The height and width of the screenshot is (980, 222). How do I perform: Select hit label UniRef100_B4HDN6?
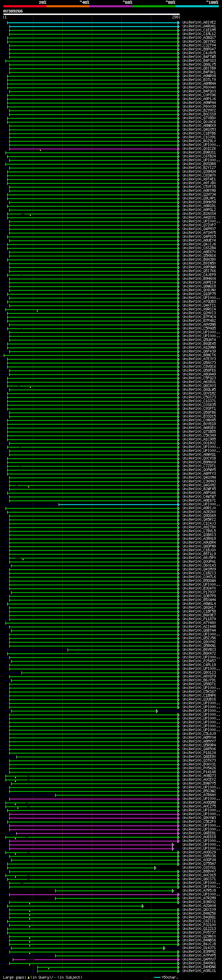click(x=199, y=967)
